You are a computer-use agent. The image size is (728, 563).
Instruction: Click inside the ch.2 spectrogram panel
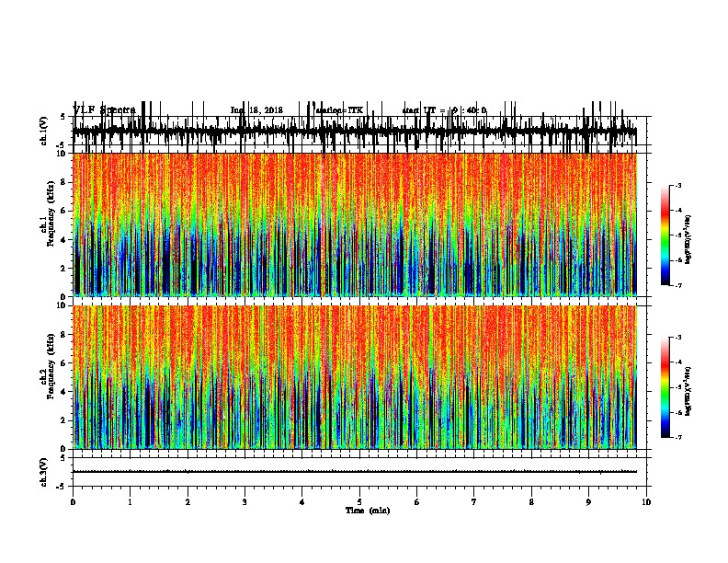(355, 377)
